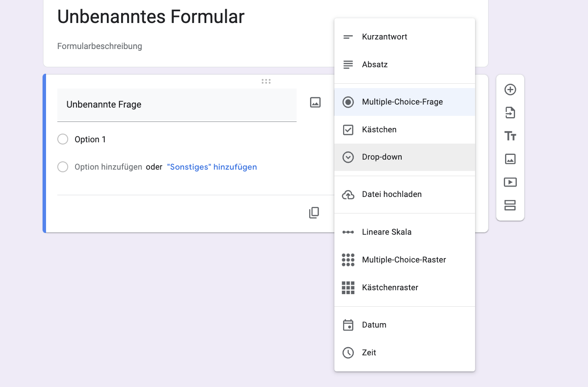
Task: Add a new section to the form
Action: pos(510,205)
